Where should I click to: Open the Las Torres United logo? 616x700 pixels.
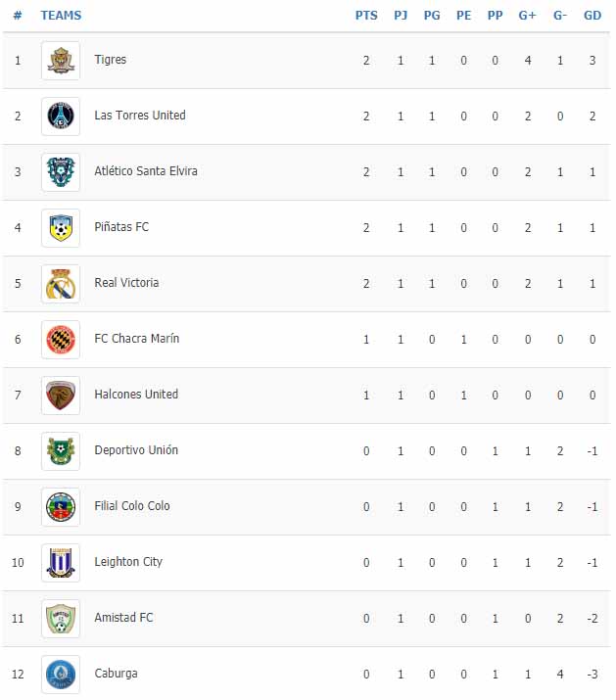61,117
